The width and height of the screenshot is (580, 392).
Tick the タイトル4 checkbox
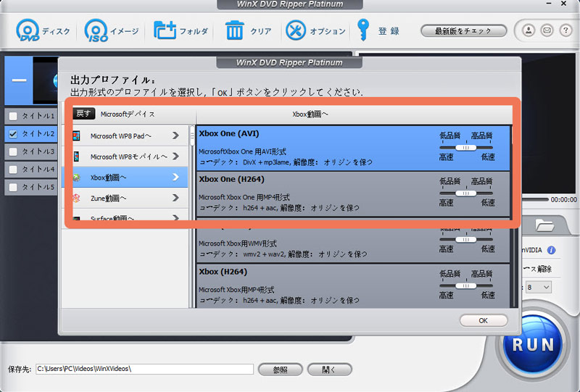click(x=12, y=170)
